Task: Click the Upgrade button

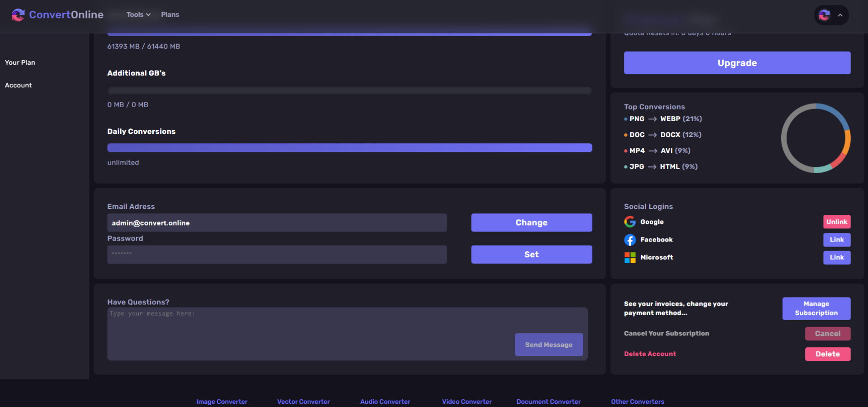Action: point(737,63)
